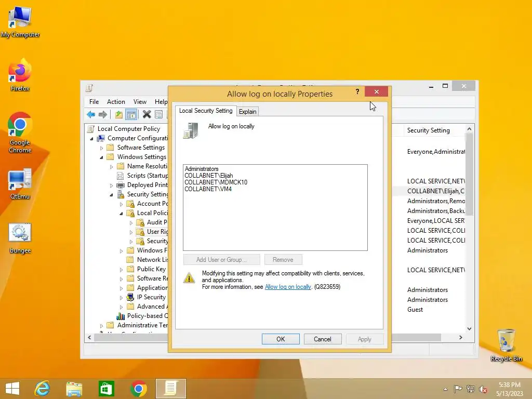Click the vertical scrollbar up arrow
The height and width of the screenshot is (399, 532).
point(469,129)
